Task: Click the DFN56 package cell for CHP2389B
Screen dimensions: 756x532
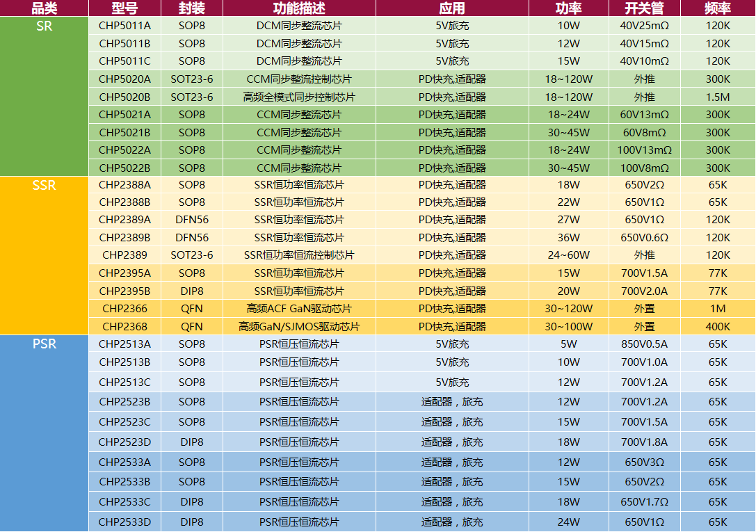Action: click(x=192, y=238)
